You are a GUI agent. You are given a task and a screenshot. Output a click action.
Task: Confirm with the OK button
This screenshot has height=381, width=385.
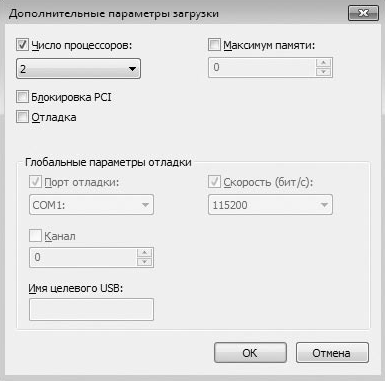[x=250, y=353]
